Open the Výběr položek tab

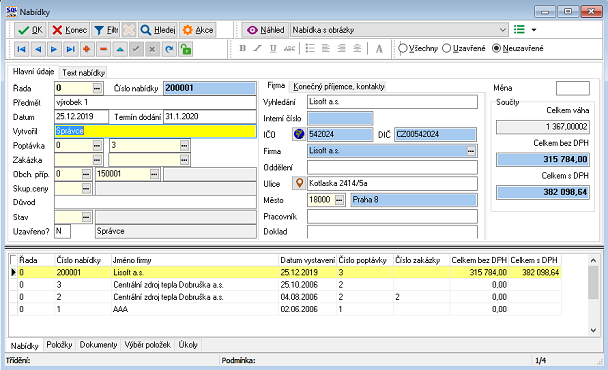(x=147, y=345)
